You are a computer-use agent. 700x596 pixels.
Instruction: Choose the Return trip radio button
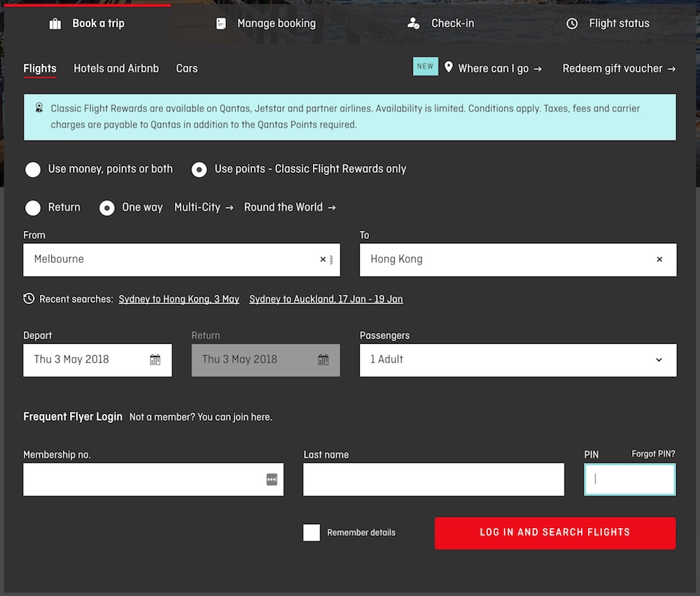[x=33, y=208]
